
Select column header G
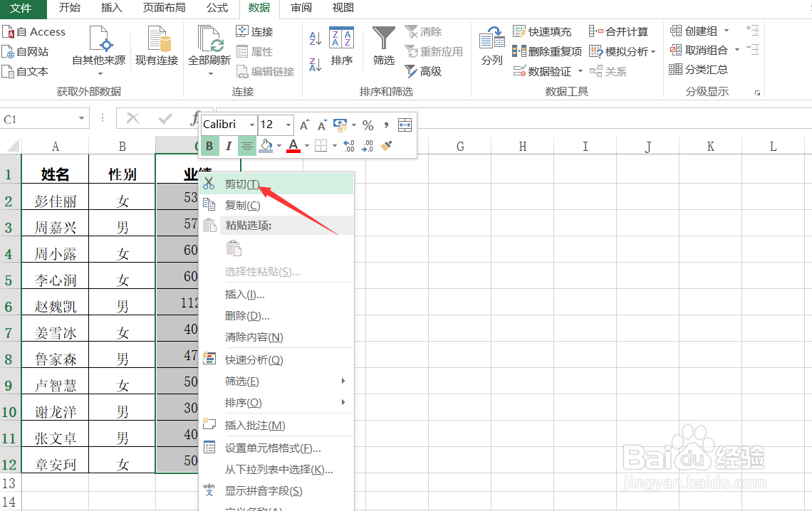coord(460,147)
